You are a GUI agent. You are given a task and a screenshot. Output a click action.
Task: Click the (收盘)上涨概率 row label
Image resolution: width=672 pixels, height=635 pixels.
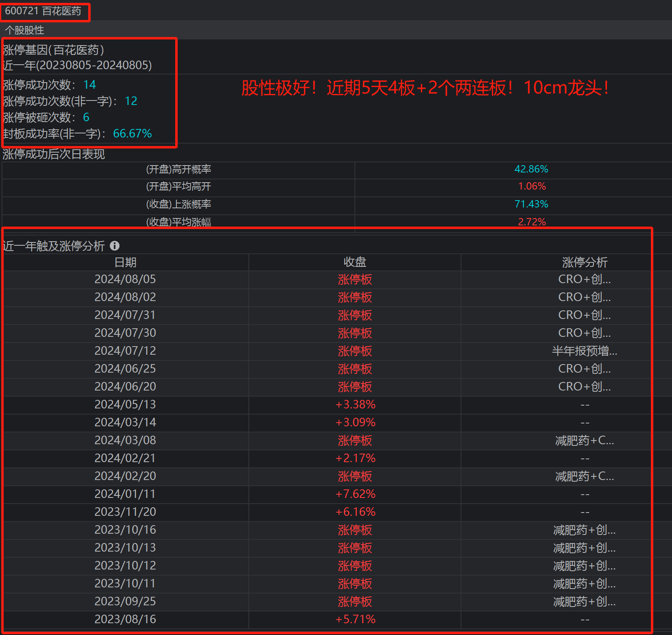(178, 204)
